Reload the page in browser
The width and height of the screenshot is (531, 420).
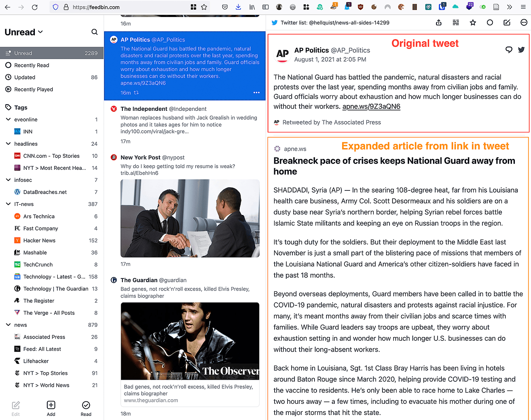35,7
